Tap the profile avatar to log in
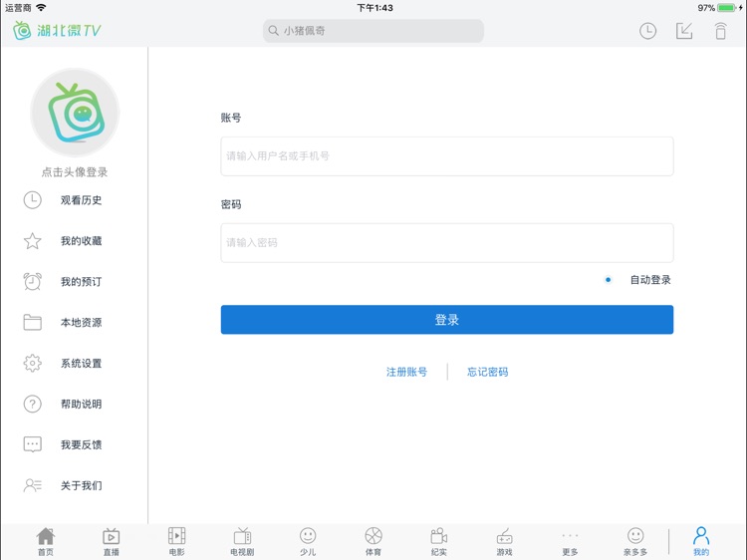 click(75, 113)
